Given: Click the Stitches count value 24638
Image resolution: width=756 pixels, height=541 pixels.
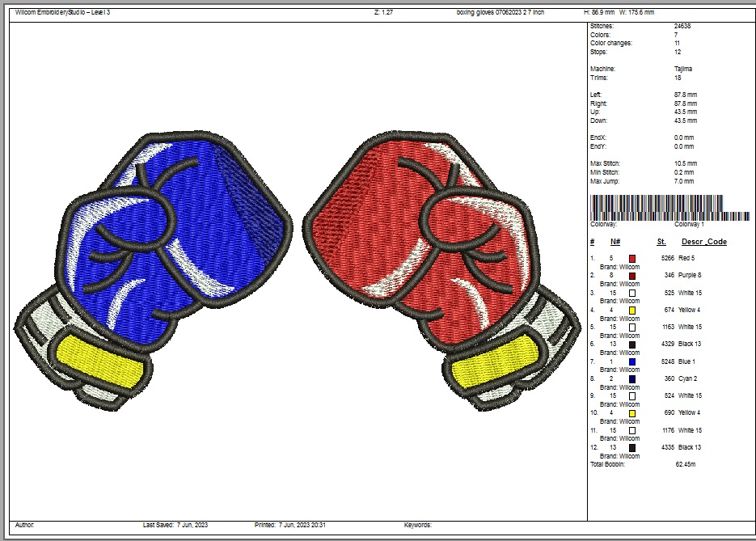Looking at the screenshot, I should [682, 26].
